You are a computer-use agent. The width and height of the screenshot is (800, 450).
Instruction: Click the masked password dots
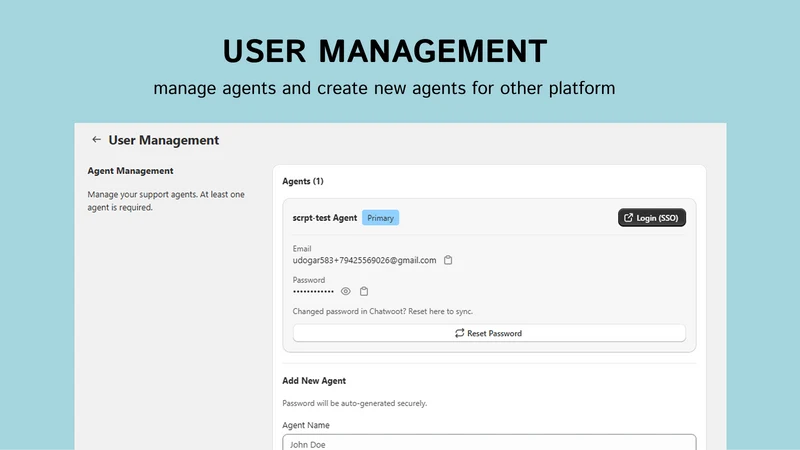[x=313, y=291]
